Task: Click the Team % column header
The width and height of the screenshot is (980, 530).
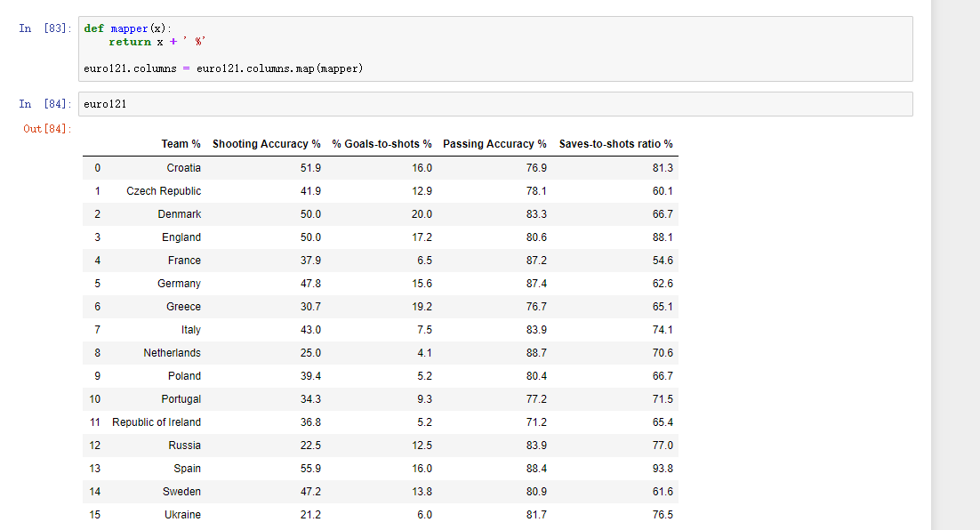Action: click(x=181, y=144)
